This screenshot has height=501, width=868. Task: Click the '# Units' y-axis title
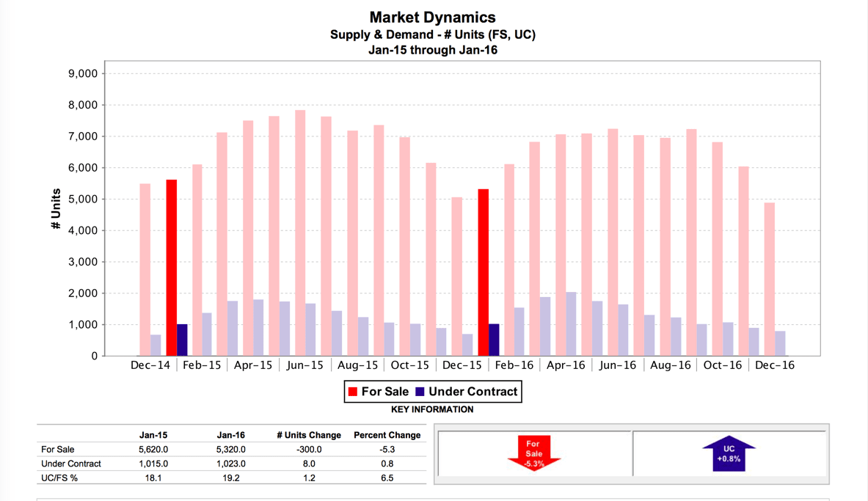(56, 209)
